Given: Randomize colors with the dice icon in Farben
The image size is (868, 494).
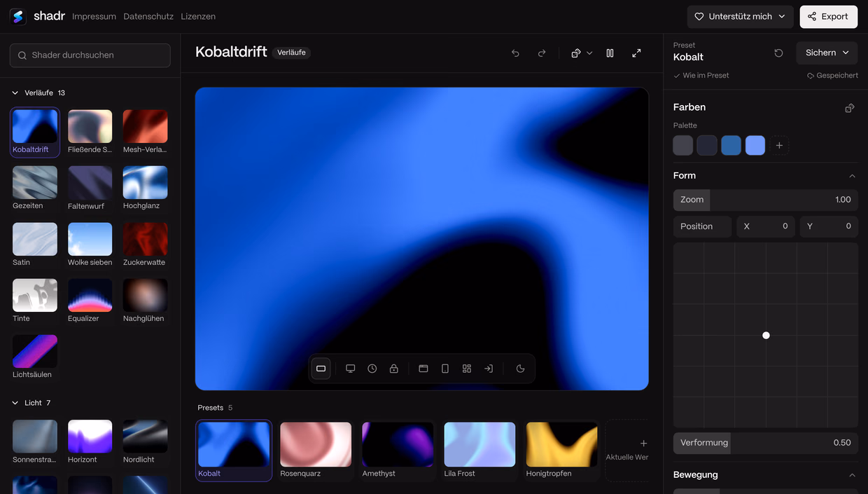Looking at the screenshot, I should 850,108.
